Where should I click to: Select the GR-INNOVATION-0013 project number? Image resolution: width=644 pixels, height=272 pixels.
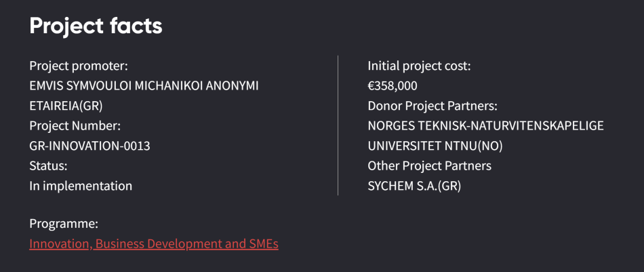point(89,146)
